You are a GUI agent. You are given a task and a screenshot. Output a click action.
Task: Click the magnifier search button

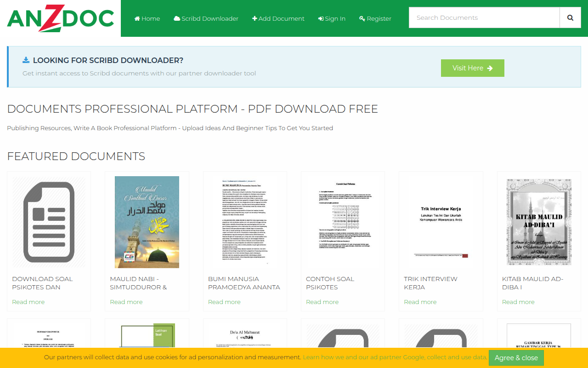(571, 17)
